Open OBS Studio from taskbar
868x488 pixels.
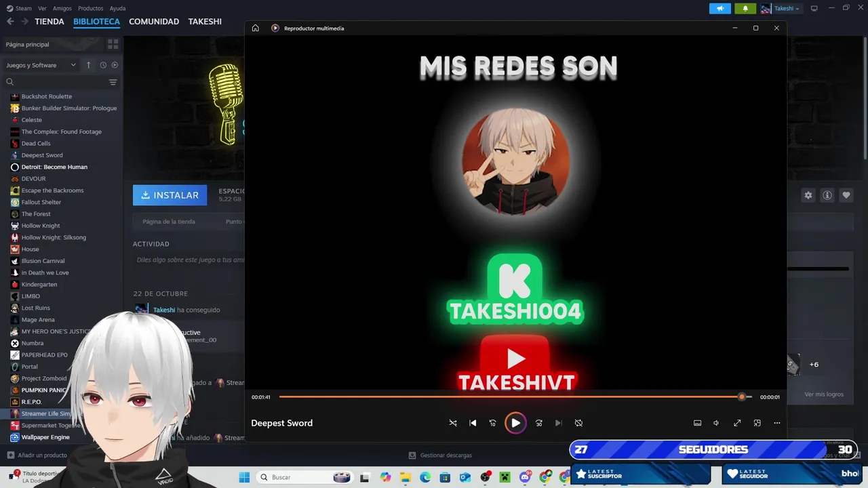click(x=485, y=477)
